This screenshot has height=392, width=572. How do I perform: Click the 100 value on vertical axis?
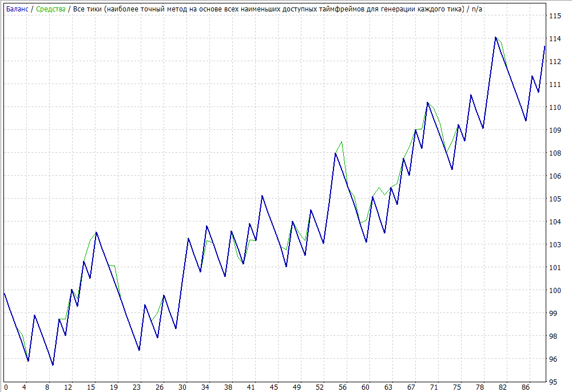coord(554,290)
